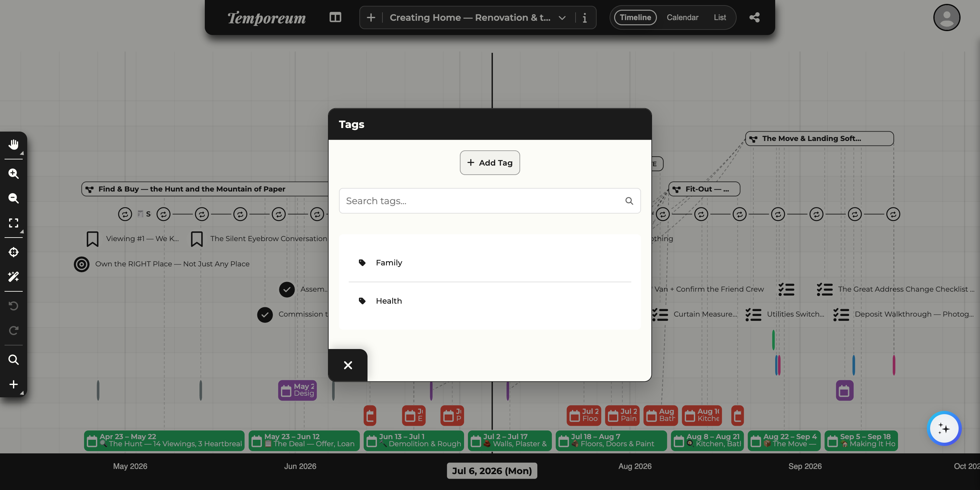Viewport: 980px width, 490px height.
Task: Add new item from left toolbar
Action: [14, 384]
